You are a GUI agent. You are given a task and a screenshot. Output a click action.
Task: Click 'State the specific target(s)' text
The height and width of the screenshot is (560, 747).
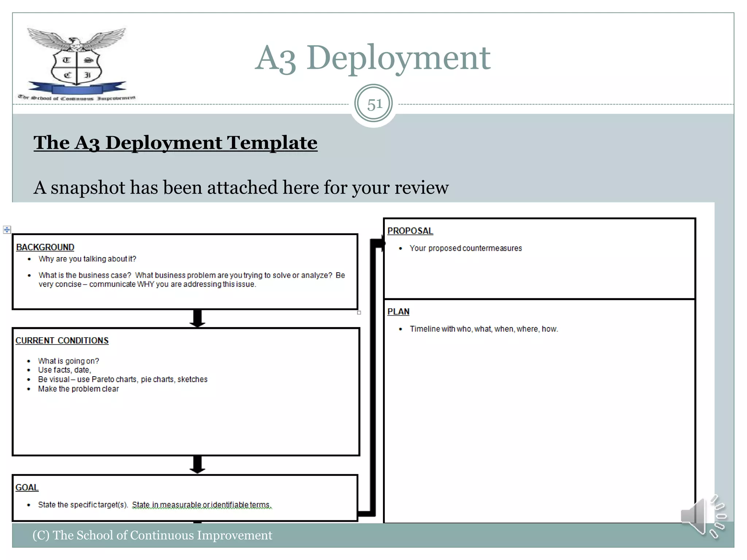[x=83, y=505]
